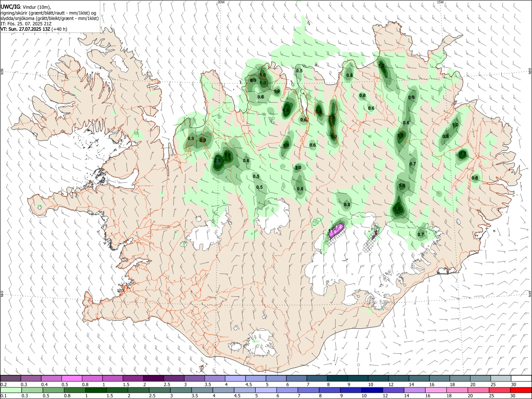
Task: Click the 'slydda/snjókoma' legend description line
Action: coord(49,18)
